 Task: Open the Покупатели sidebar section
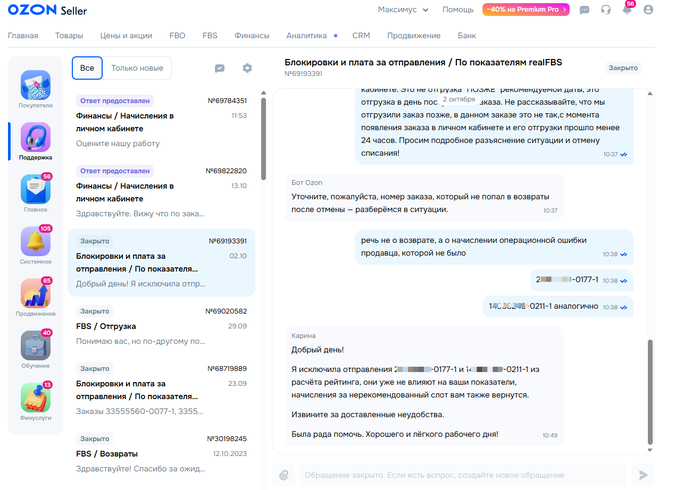36,88
